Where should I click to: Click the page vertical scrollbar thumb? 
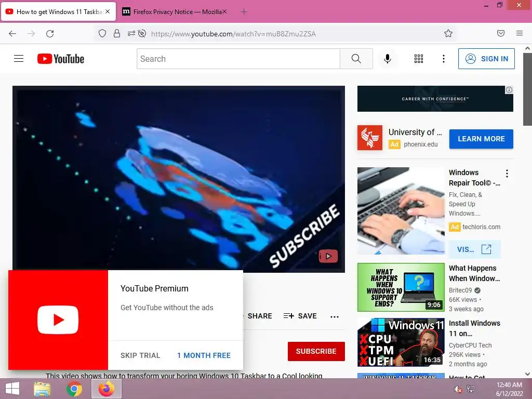pyautogui.click(x=527, y=89)
